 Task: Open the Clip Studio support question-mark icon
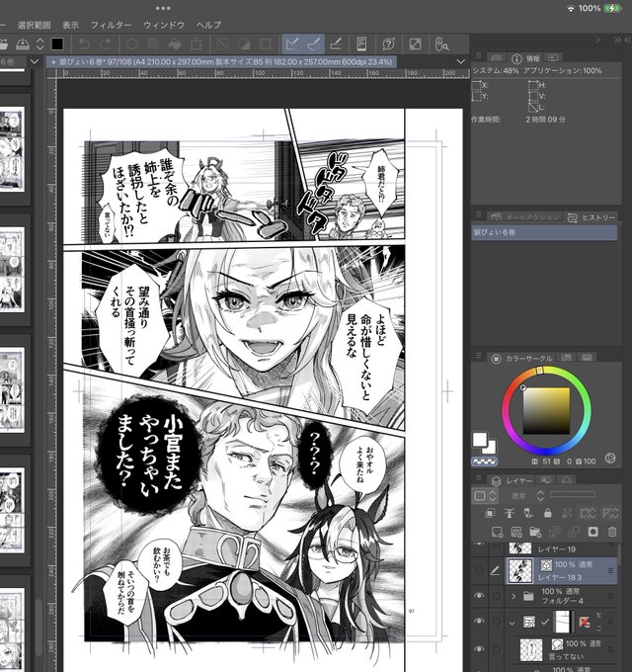coord(388,43)
